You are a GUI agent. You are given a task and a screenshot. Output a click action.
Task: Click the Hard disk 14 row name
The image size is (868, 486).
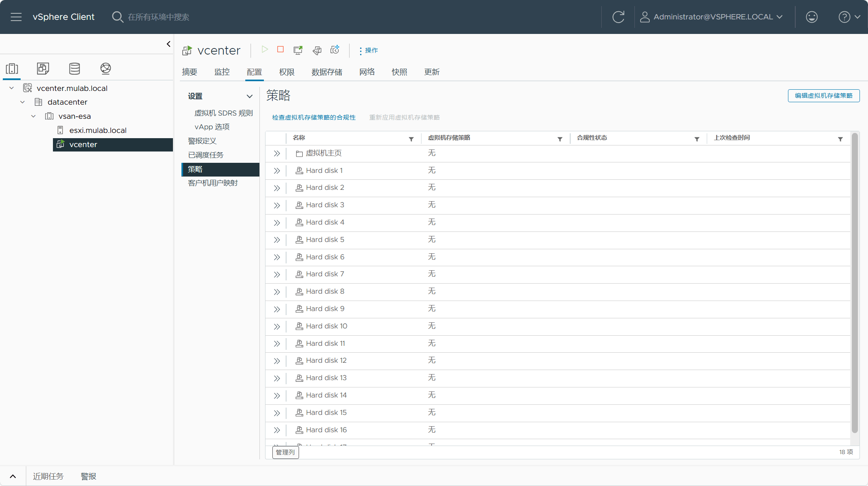(x=326, y=395)
